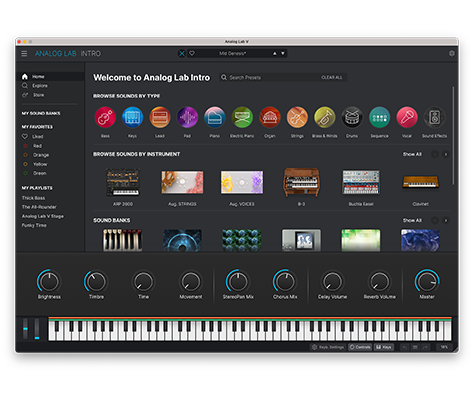Click the Chorus Mix knob
The image size is (473, 400).
pyautogui.click(x=285, y=281)
